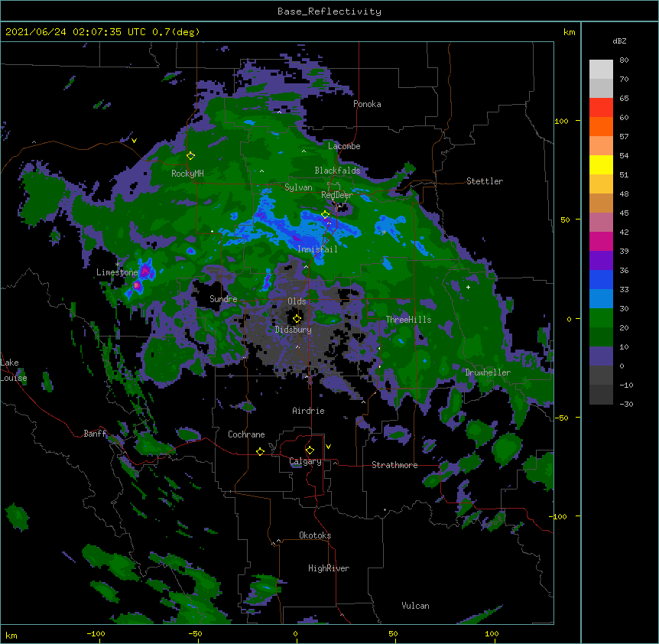The height and width of the screenshot is (644, 659).
Task: Click the Base_Reflectivity title
Action: (x=329, y=11)
